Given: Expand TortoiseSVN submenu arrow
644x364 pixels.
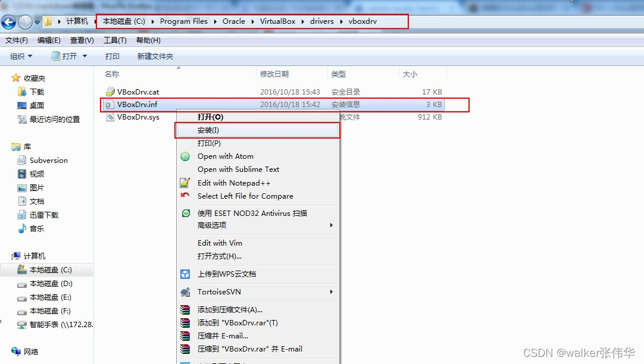Looking at the screenshot, I should pos(331,292).
